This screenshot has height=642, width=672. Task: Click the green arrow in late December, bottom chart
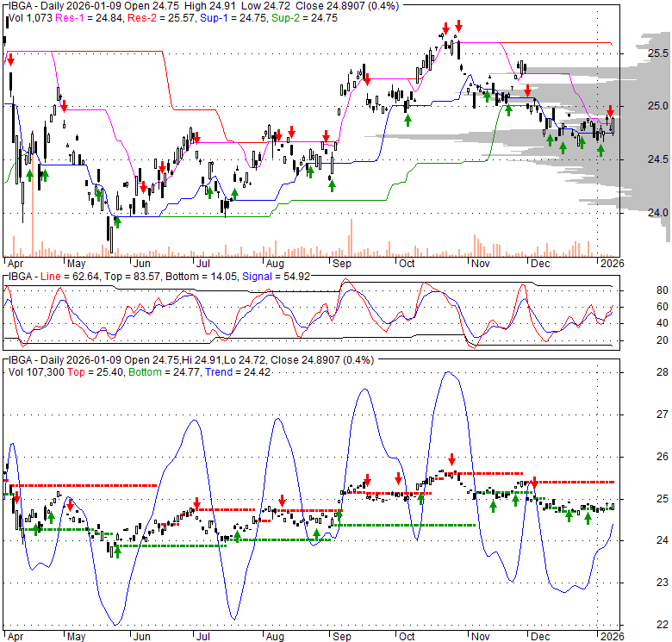[600, 520]
